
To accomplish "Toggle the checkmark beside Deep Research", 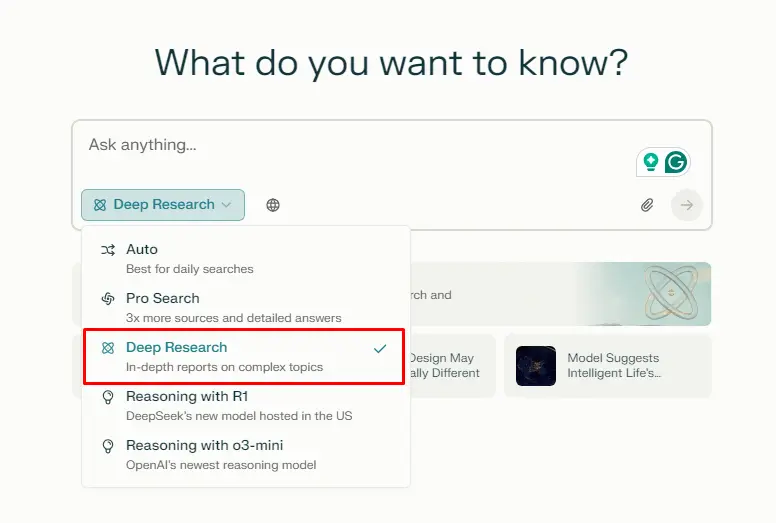I will [380, 349].
